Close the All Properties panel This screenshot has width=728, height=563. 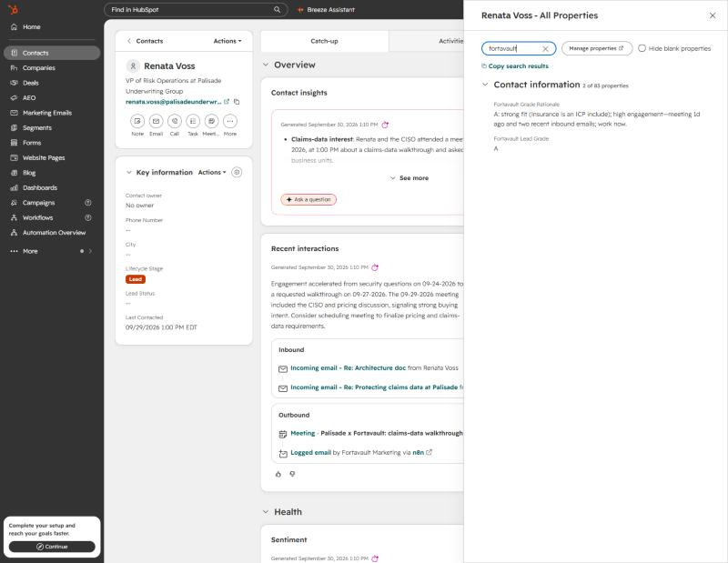[713, 15]
